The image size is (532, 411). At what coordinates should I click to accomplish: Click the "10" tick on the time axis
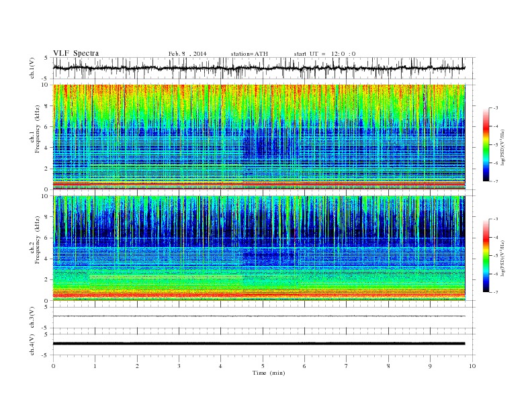click(x=472, y=366)
